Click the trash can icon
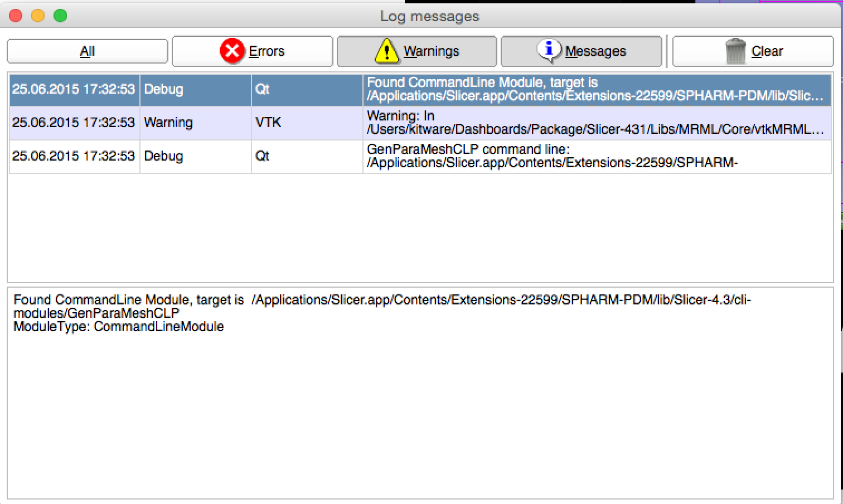The height and width of the screenshot is (504, 843). pyautogui.click(x=735, y=51)
